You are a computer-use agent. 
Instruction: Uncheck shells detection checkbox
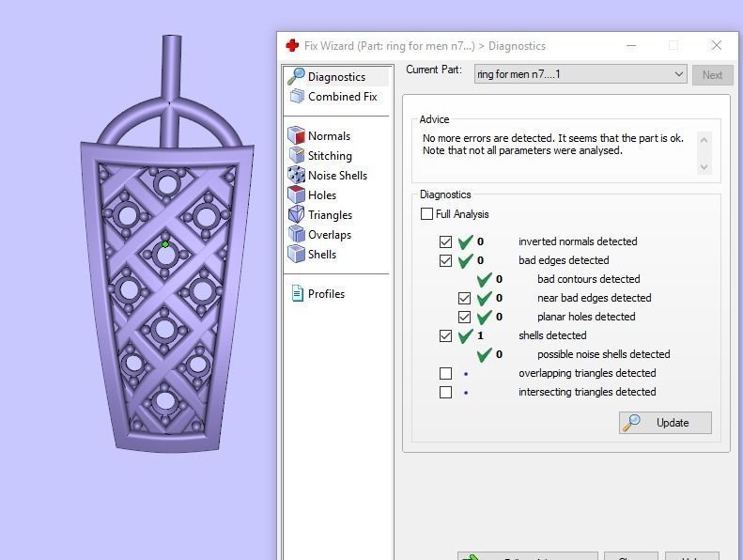(x=445, y=335)
